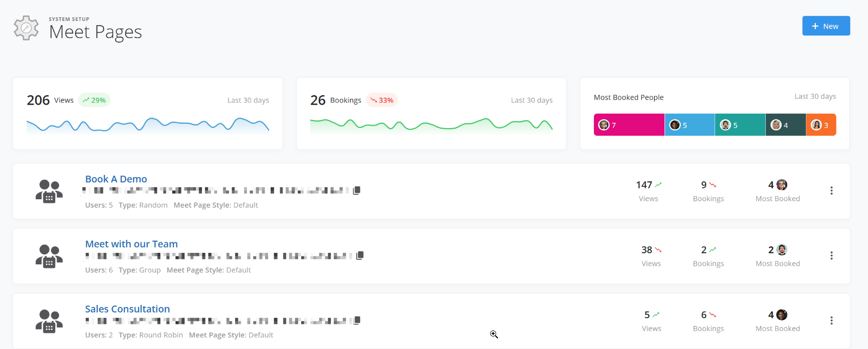Select the pink segment with 7 bookings
Image resolution: width=868 pixels, height=349 pixels.
pyautogui.click(x=629, y=125)
